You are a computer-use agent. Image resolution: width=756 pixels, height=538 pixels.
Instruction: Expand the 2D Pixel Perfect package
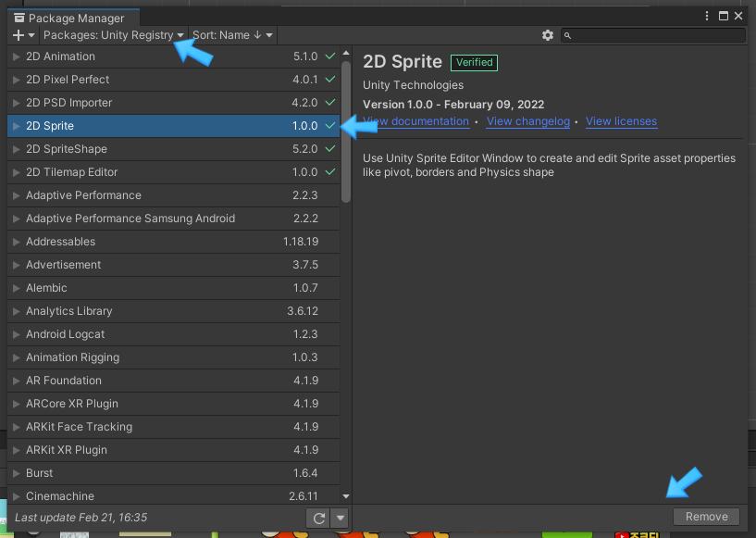click(17, 80)
